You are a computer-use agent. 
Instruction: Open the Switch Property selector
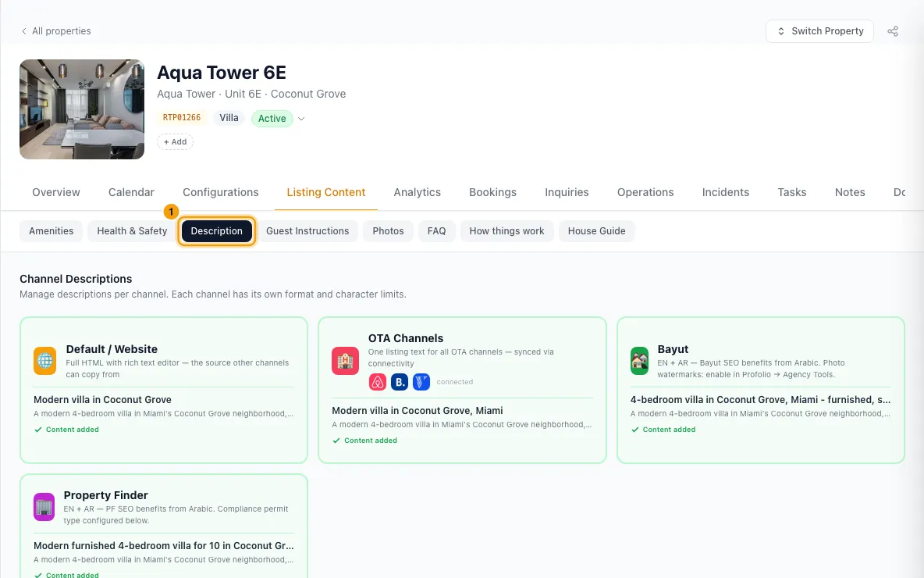[819, 31]
